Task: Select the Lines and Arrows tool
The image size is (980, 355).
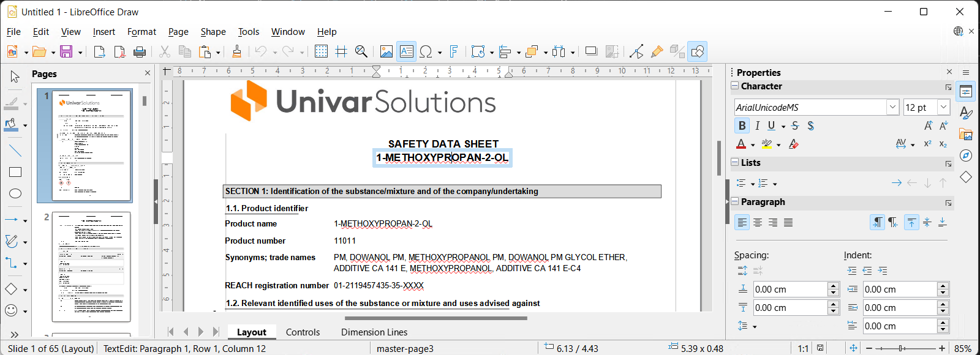Action: coord(12,219)
